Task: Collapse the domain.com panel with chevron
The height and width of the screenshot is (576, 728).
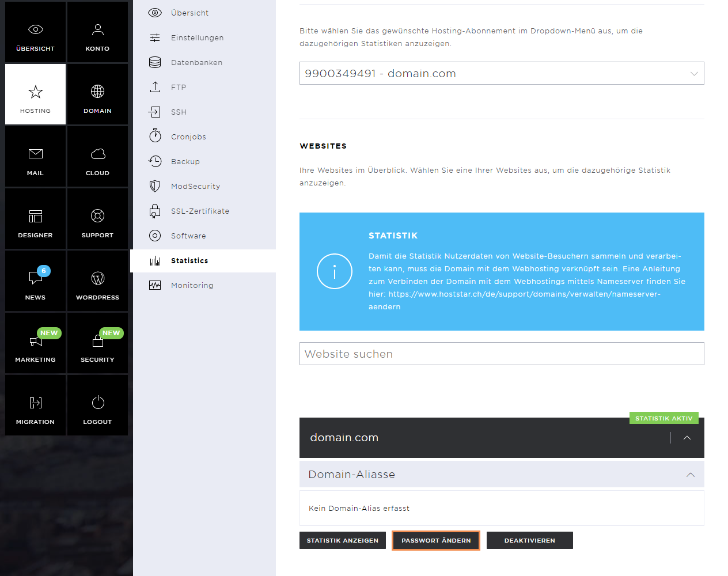Action: [x=687, y=438]
